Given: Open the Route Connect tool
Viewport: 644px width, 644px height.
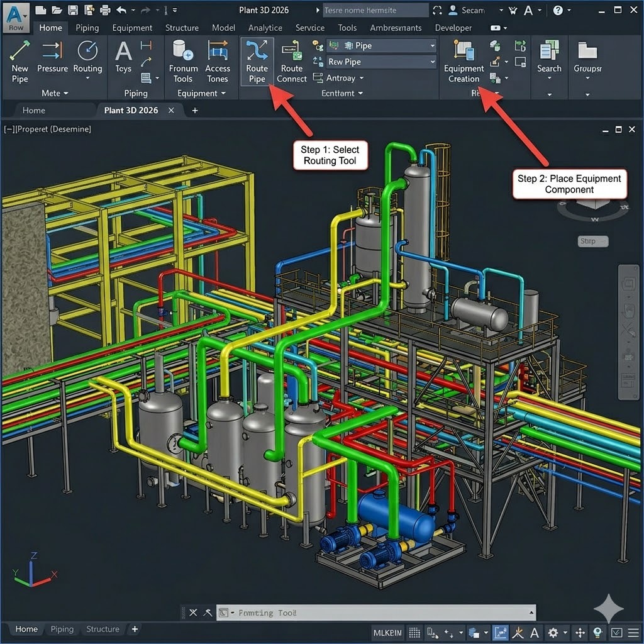Looking at the screenshot, I should pyautogui.click(x=292, y=62).
